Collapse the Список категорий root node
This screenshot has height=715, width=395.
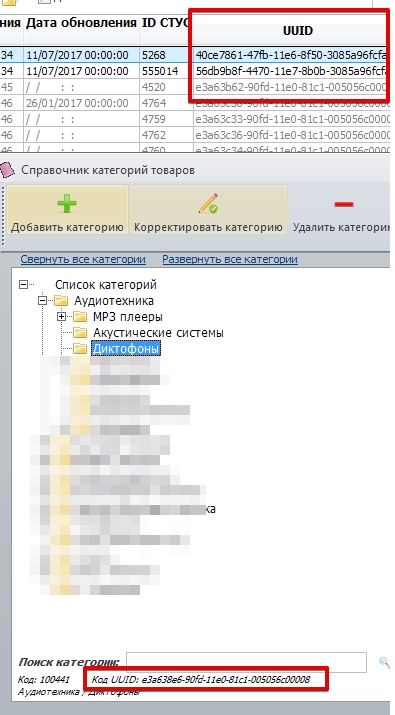23,285
